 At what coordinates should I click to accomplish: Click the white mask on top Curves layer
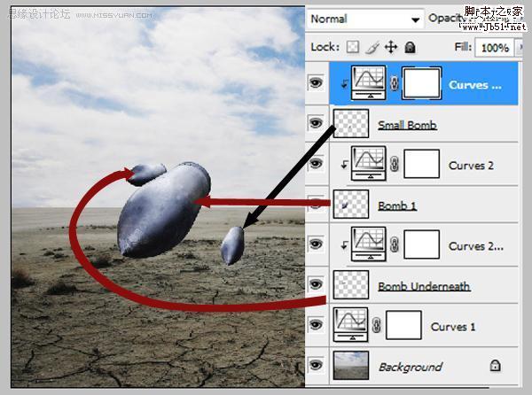(x=421, y=83)
